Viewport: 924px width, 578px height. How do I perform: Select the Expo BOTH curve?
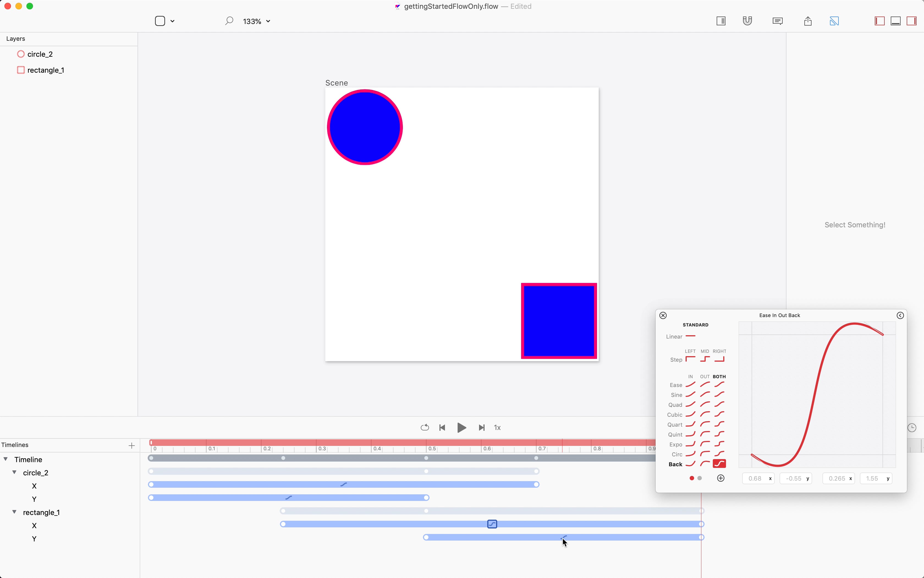[719, 444]
